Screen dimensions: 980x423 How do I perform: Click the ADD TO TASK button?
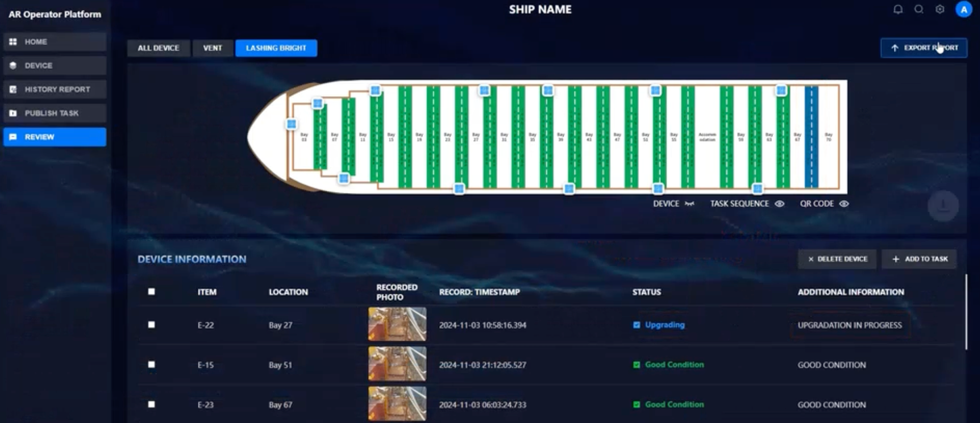[919, 259]
